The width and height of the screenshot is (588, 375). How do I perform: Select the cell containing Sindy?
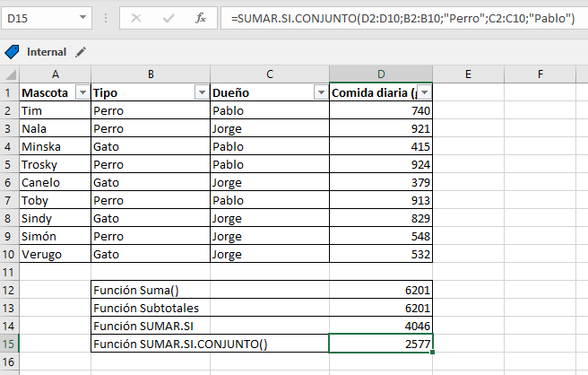[x=56, y=219]
